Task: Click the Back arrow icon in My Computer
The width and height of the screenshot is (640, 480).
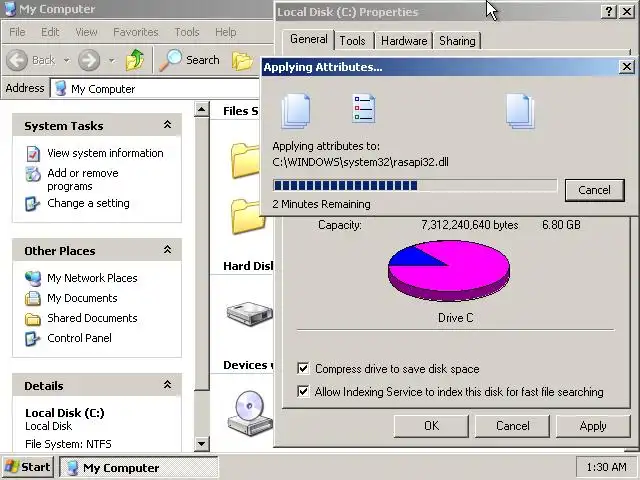Action: (x=17, y=60)
